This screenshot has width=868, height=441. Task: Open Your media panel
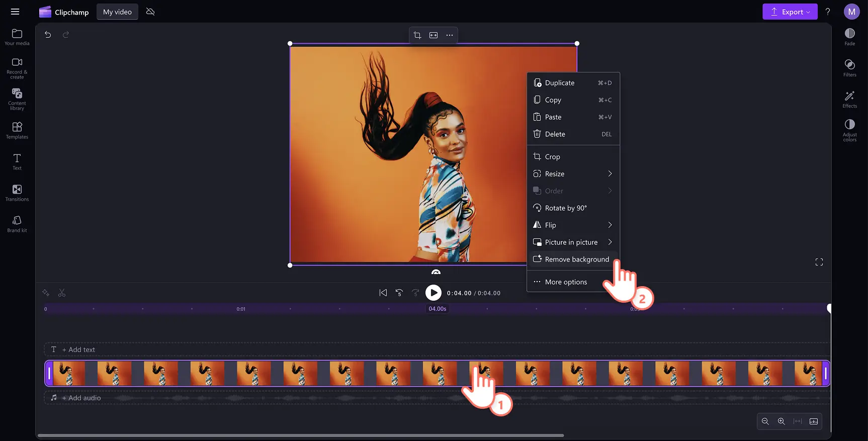[x=17, y=37]
